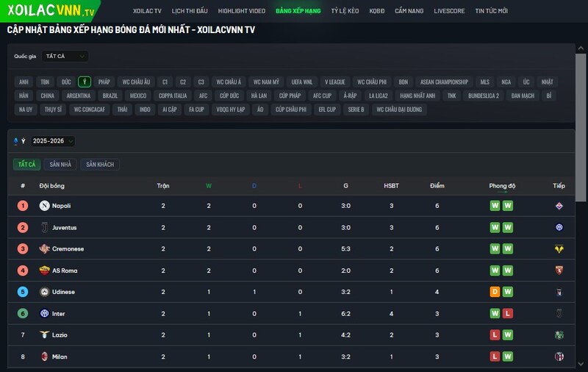This screenshot has height=372, width=588.
Task: Open Milan's next opponent icon
Action: click(x=559, y=357)
